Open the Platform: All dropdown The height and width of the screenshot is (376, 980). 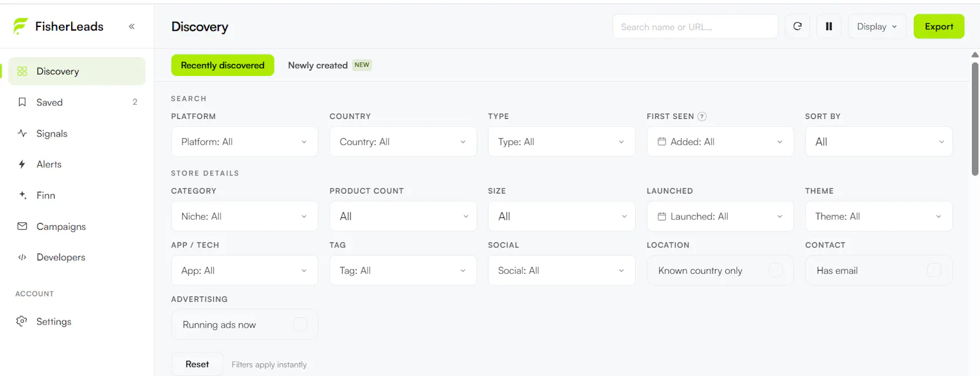[244, 141]
